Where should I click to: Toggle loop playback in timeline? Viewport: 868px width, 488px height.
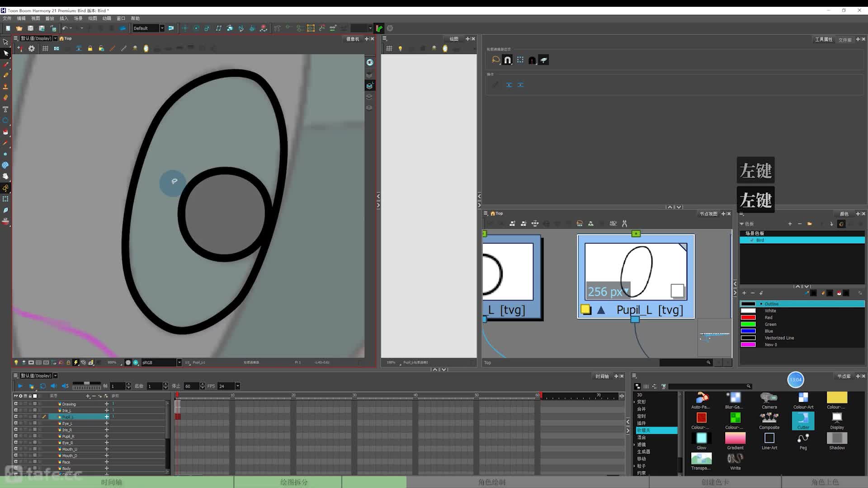coord(43,386)
